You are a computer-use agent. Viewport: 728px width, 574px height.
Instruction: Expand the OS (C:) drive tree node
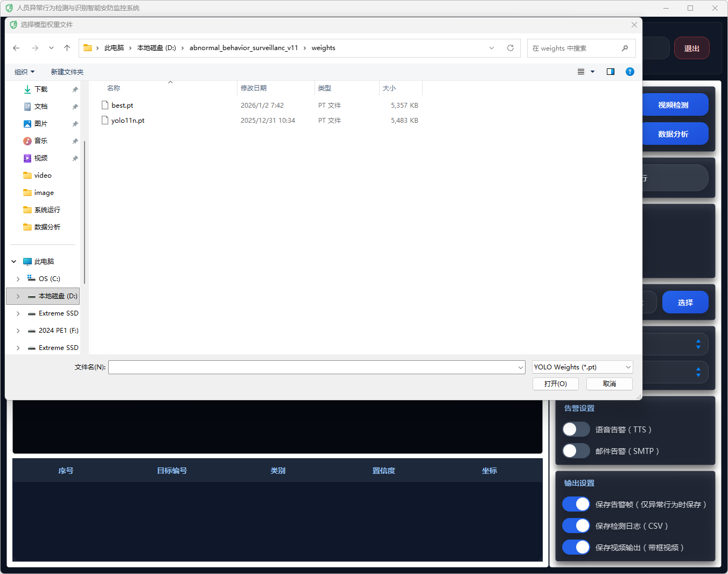(18, 279)
